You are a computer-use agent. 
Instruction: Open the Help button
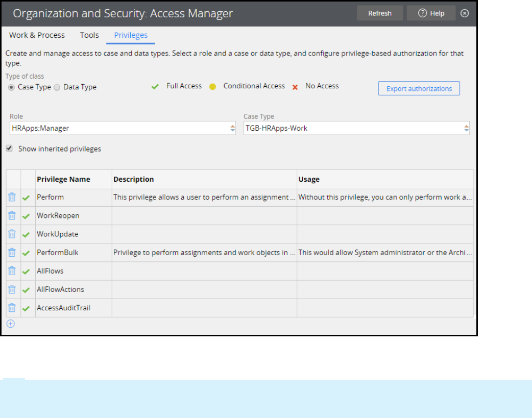(x=431, y=13)
